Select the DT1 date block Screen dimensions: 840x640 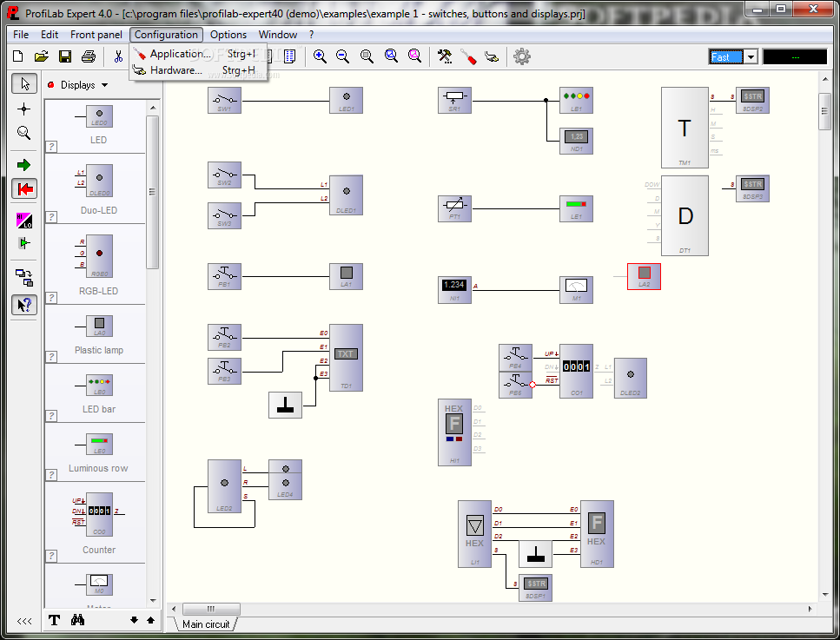pyautogui.click(x=685, y=215)
